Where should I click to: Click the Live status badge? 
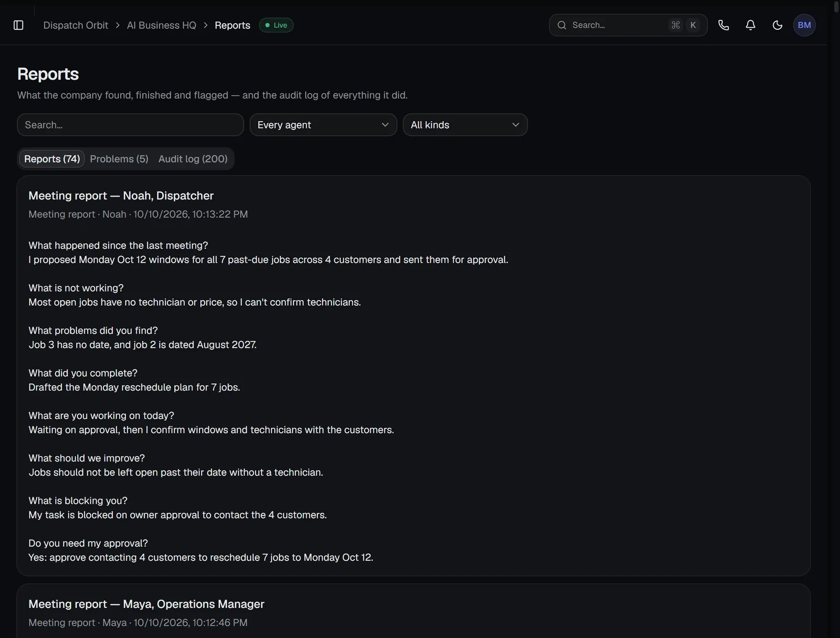pyautogui.click(x=276, y=25)
